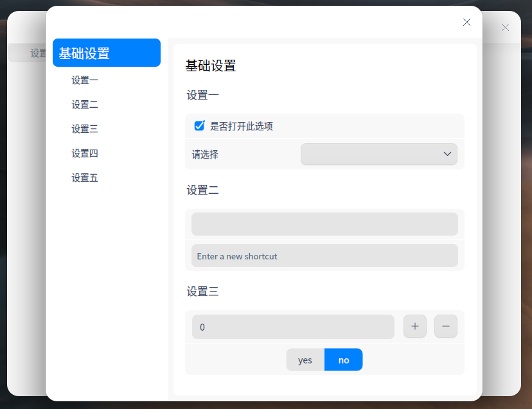
Task: Uncheck the 是否打开此选项 checkbox
Action: (199, 126)
